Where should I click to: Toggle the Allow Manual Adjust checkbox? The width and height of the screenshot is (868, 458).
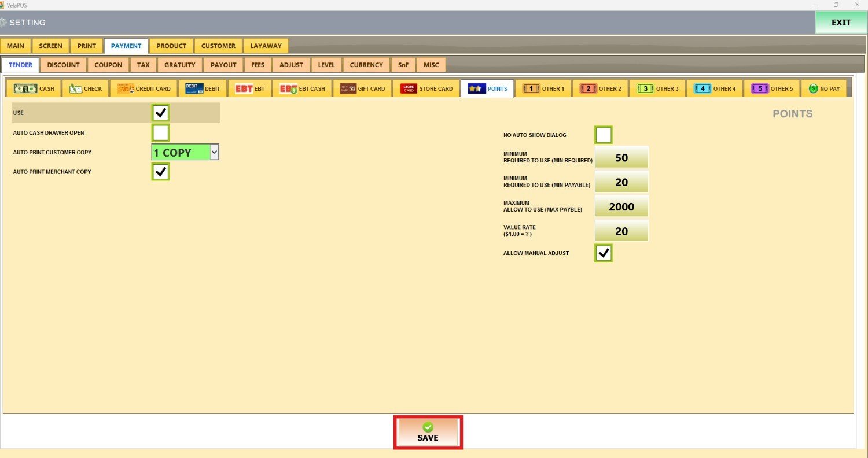click(603, 253)
